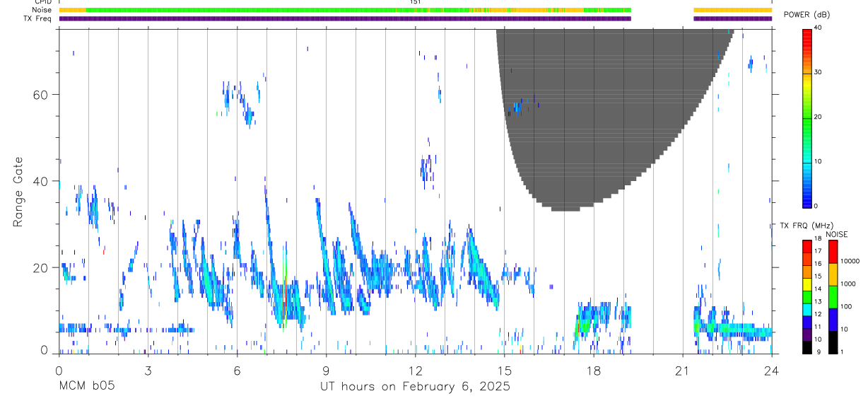
Task: Select the 15 label on TX FRQ scale
Action: (x=818, y=276)
